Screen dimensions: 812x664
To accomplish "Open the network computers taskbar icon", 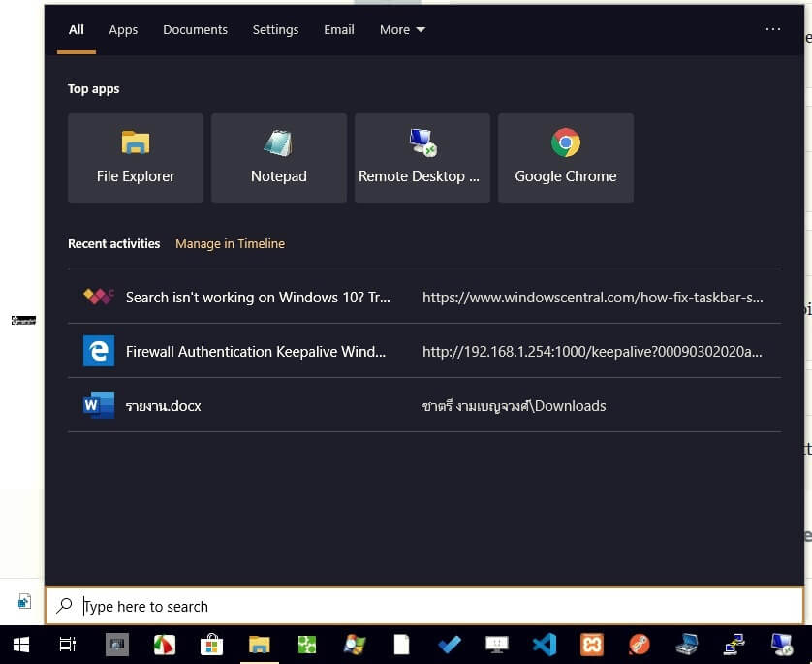I will 734,645.
